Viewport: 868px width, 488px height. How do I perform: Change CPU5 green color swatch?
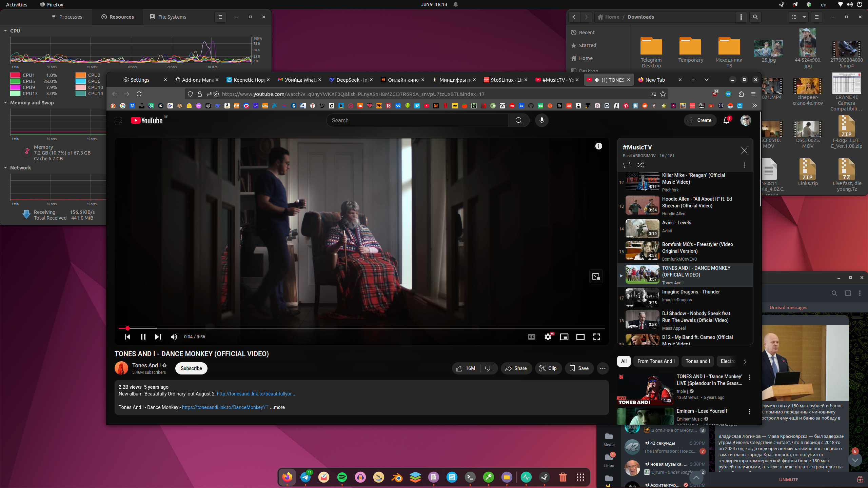[15, 81]
